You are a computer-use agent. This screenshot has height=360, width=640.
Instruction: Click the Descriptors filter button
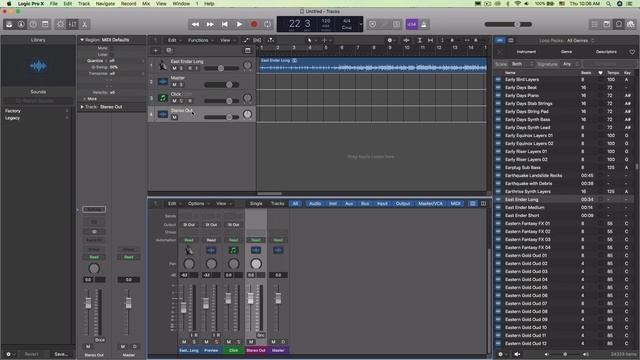click(606, 52)
